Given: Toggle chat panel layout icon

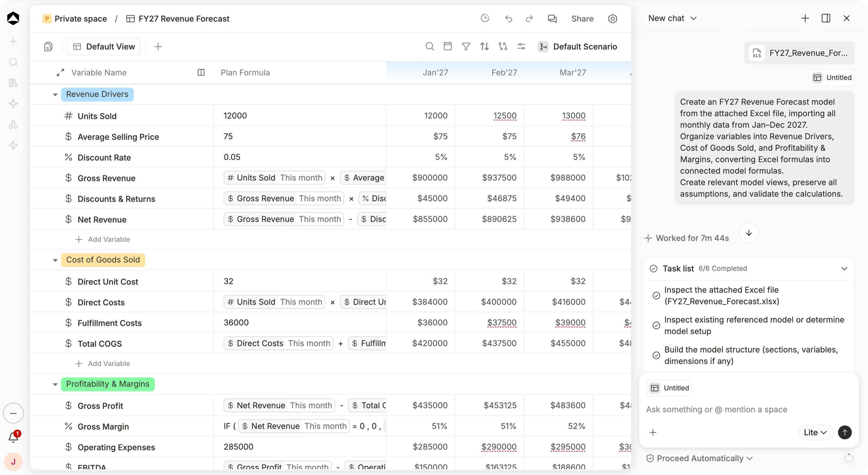Looking at the screenshot, I should 826,18.
